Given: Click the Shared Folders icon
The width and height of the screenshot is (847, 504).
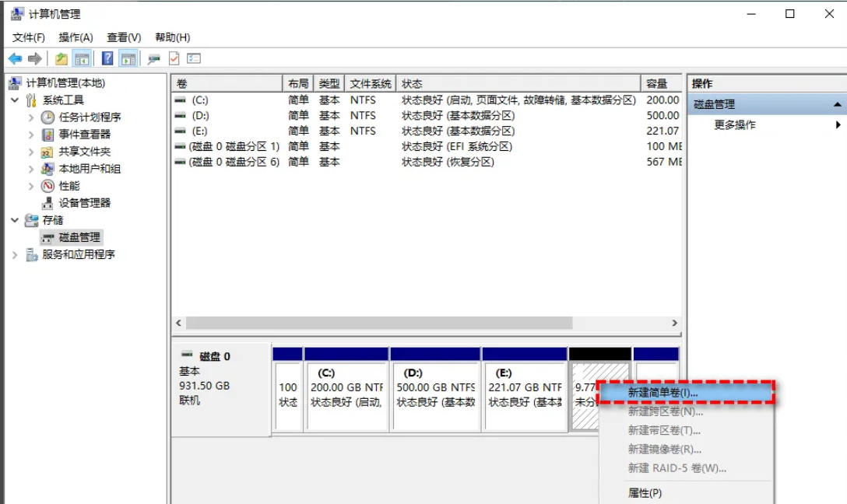Looking at the screenshot, I should 47,152.
